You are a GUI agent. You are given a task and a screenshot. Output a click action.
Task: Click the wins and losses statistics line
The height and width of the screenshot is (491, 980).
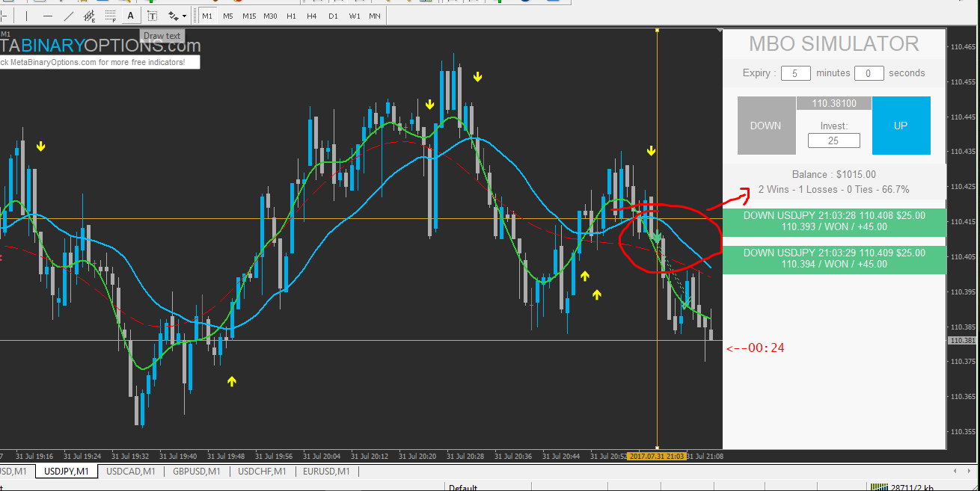pos(833,189)
